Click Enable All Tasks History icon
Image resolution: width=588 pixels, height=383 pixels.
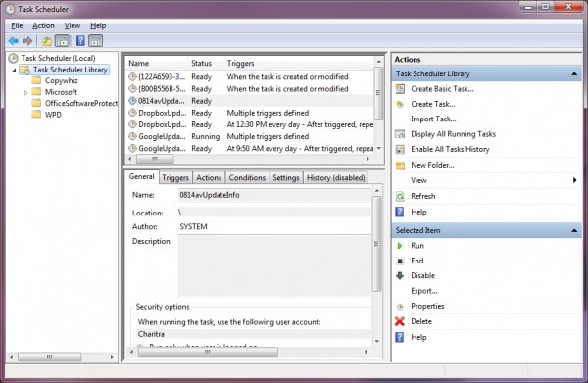coord(400,150)
